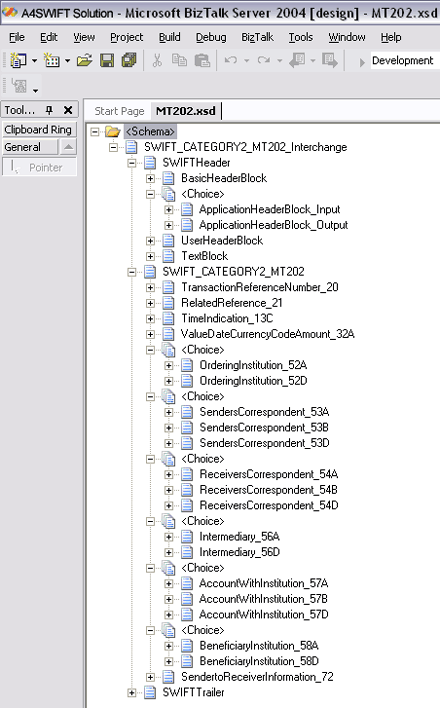Open the Project menu

pos(126,37)
